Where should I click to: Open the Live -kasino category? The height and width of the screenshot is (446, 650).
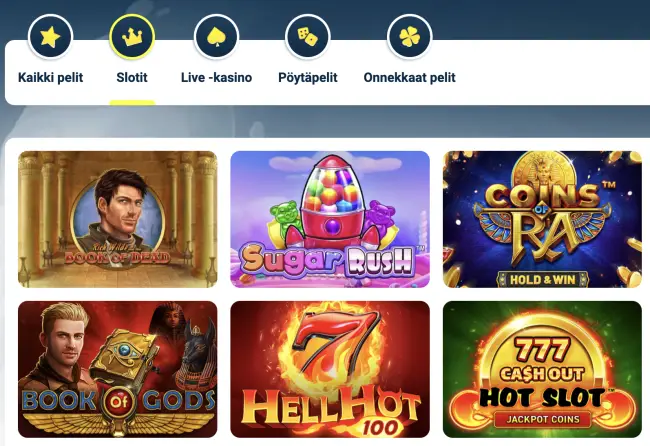coord(216,78)
